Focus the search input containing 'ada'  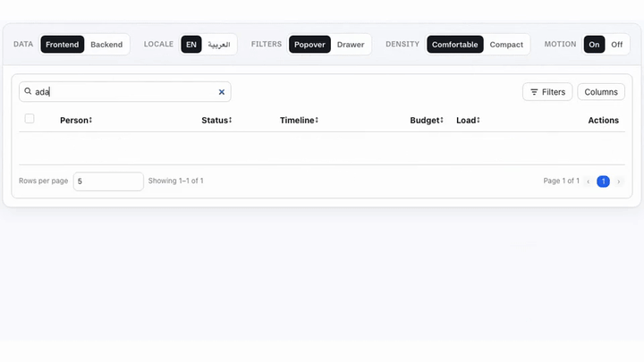125,92
